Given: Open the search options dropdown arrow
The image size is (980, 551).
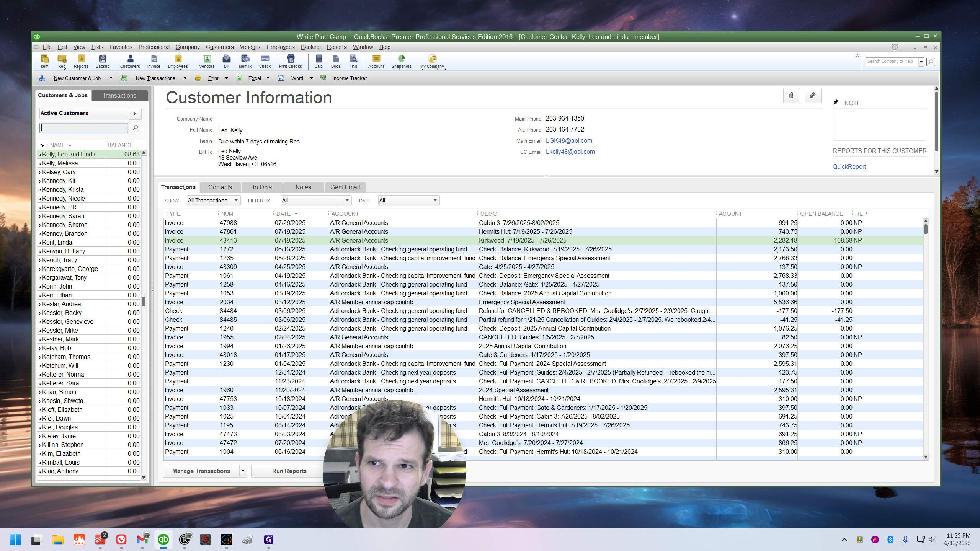Looking at the screenshot, I should [x=921, y=62].
